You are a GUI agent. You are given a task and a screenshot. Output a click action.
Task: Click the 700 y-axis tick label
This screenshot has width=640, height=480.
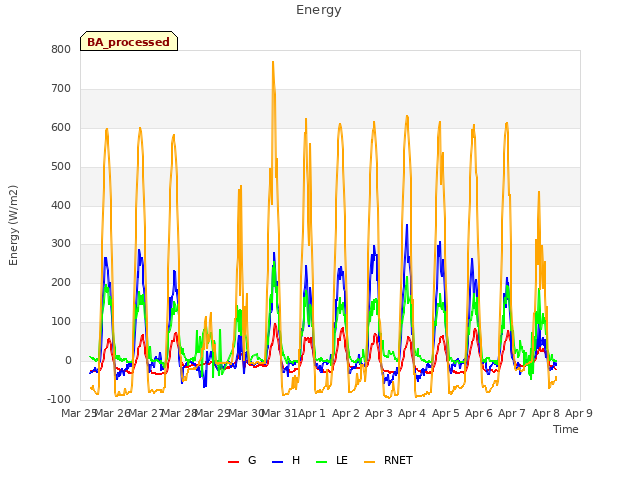(x=61, y=89)
